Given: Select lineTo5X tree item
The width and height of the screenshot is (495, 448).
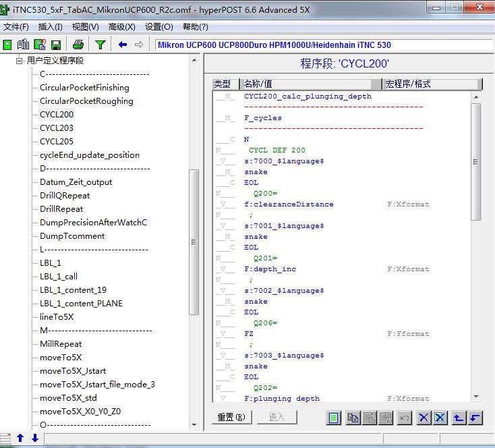Looking at the screenshot, I should 57,317.
